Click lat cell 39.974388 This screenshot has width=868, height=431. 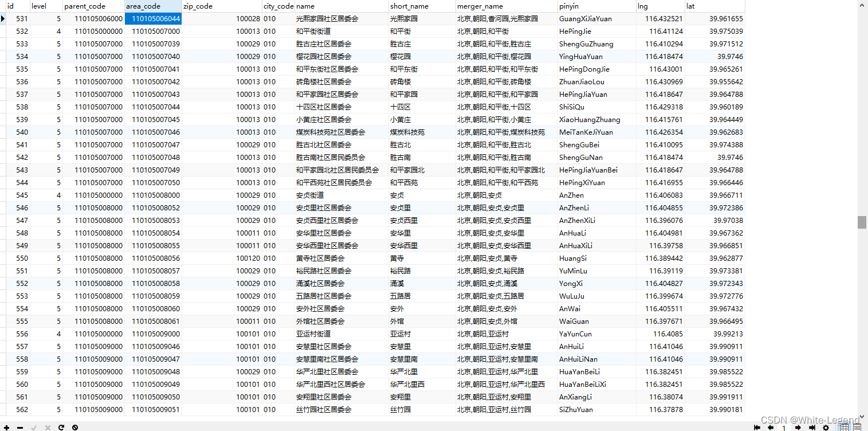715,145
